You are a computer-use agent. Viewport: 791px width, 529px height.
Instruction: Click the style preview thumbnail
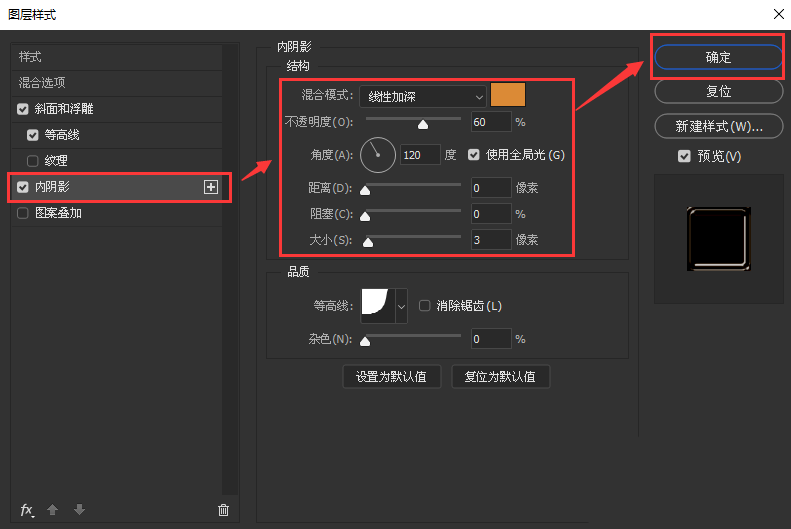(x=719, y=239)
